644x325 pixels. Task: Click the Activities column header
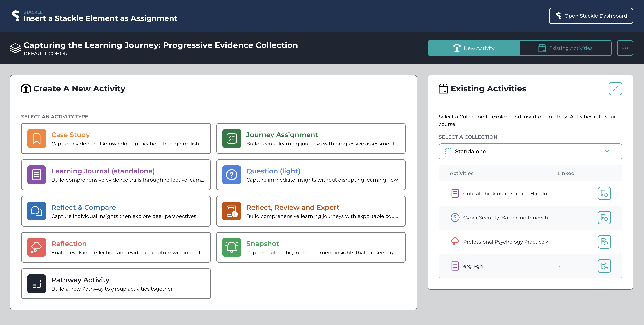coord(461,173)
